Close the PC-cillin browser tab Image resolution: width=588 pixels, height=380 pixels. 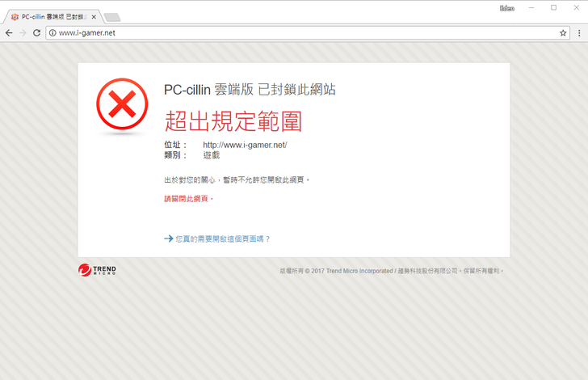(94, 17)
